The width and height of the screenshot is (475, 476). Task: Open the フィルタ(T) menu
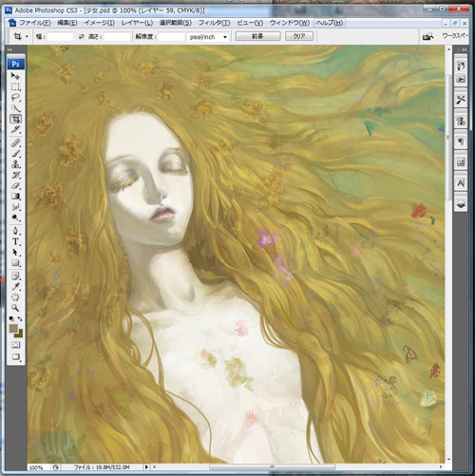pyautogui.click(x=215, y=23)
